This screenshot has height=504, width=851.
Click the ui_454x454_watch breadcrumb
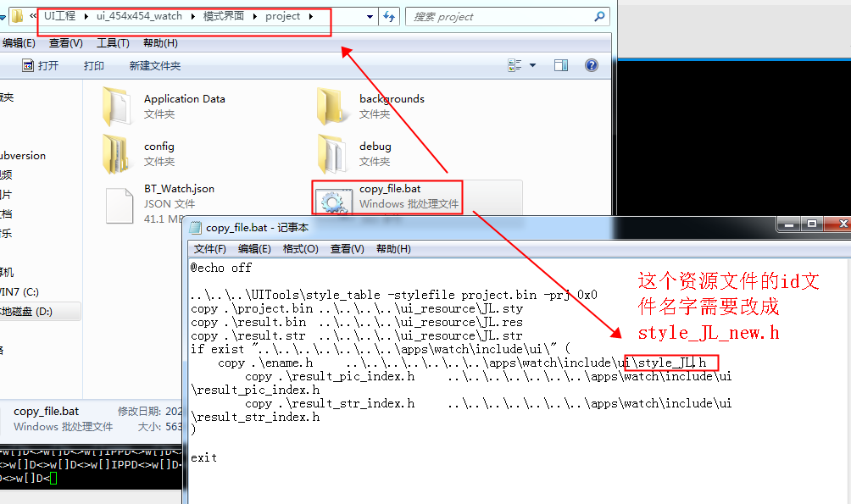pos(139,16)
